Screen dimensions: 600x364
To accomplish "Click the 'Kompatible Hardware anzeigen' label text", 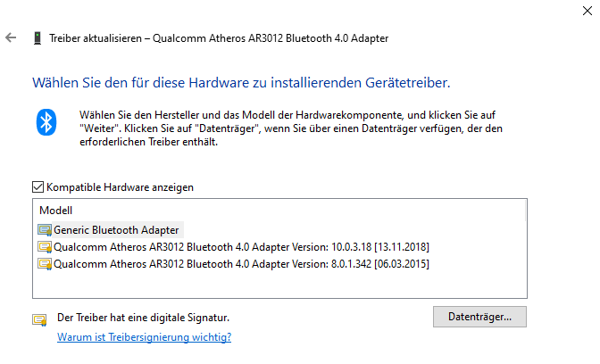I will (x=121, y=187).
